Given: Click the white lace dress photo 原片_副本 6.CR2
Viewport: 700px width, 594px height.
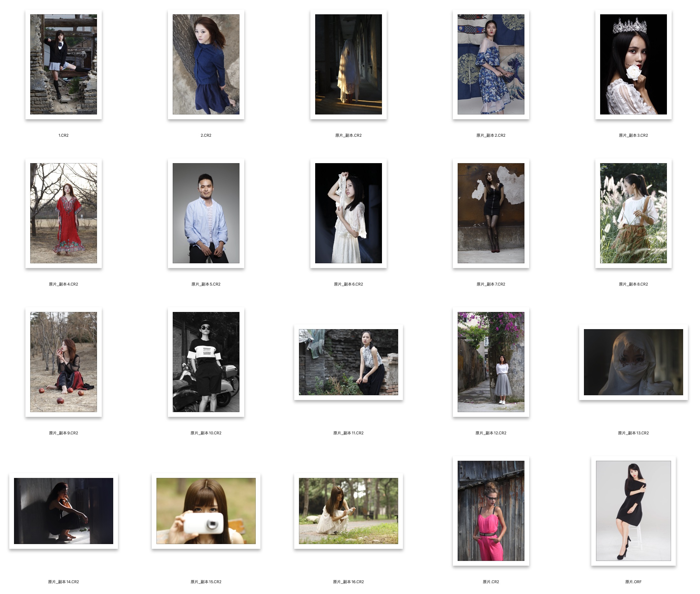Looking at the screenshot, I should pos(348,213).
